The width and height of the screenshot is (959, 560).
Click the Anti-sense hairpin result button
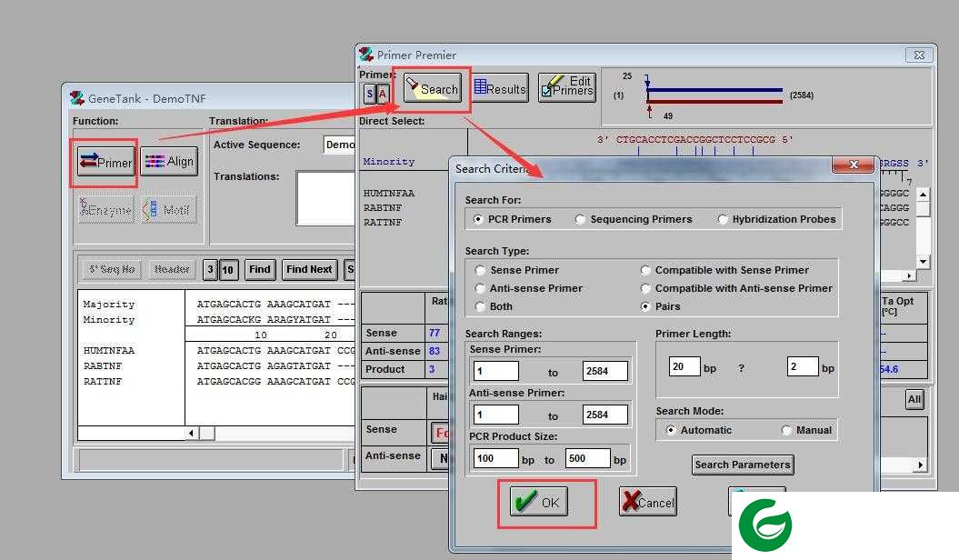pos(440,458)
